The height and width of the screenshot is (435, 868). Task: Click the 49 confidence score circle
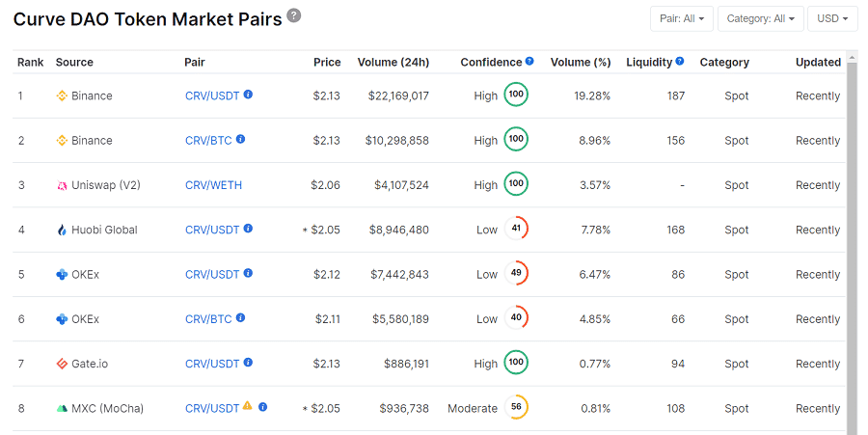click(x=516, y=273)
